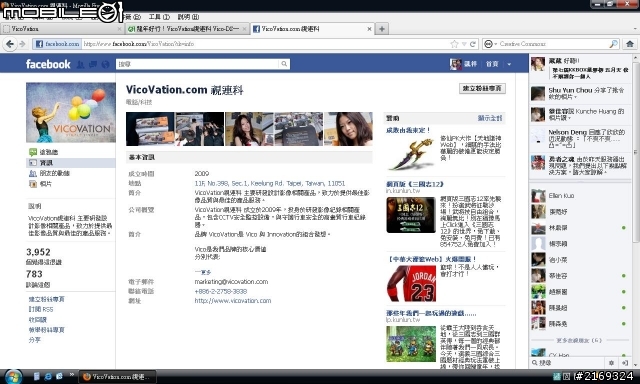Image resolution: width=640 pixels, height=384 pixels.
Task: Click the Shu Yun Chou ticker story
Action: point(580,93)
